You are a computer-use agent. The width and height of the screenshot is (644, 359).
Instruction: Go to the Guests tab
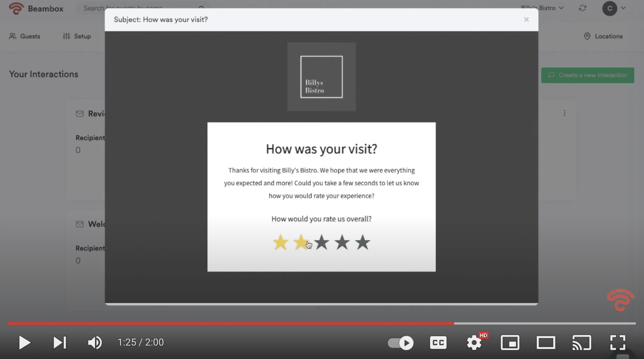click(x=25, y=36)
